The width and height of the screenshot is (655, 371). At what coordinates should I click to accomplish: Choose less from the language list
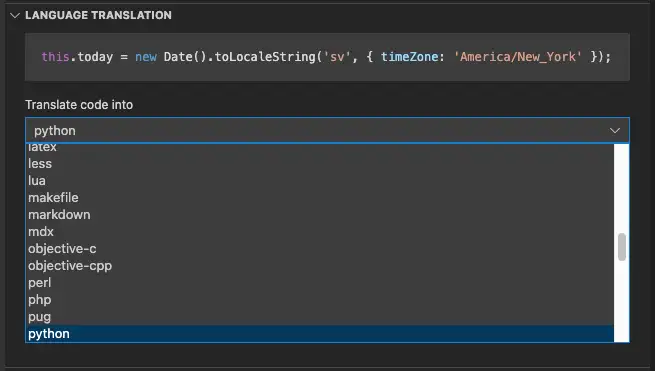pos(320,163)
